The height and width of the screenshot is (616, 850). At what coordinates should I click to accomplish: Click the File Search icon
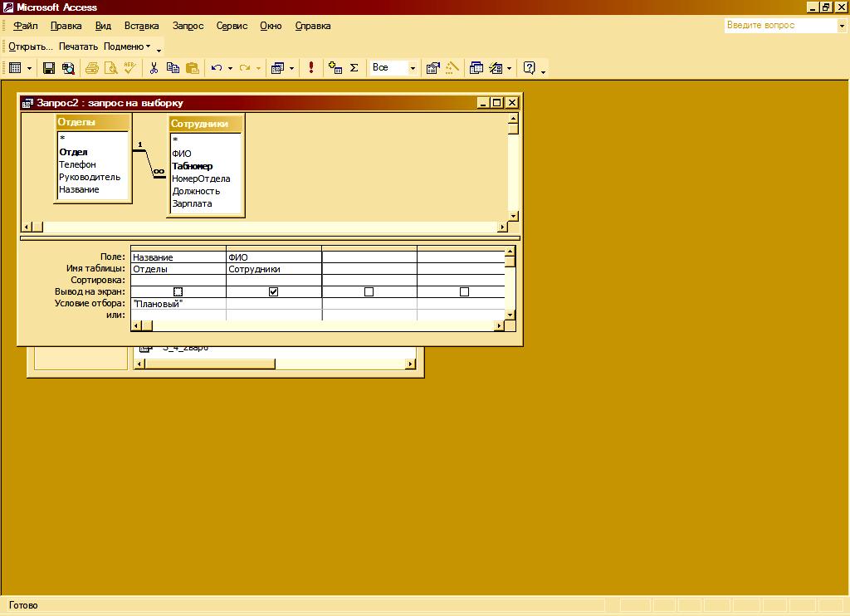tap(68, 68)
